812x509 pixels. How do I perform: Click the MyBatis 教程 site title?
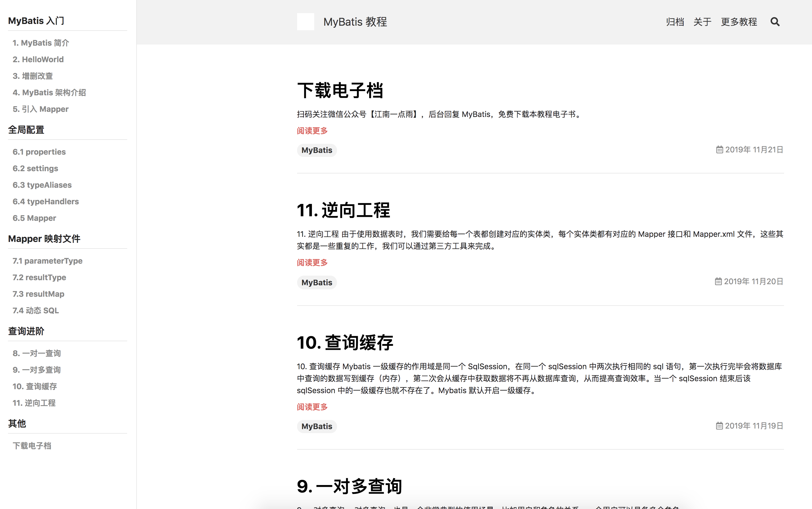[355, 22]
